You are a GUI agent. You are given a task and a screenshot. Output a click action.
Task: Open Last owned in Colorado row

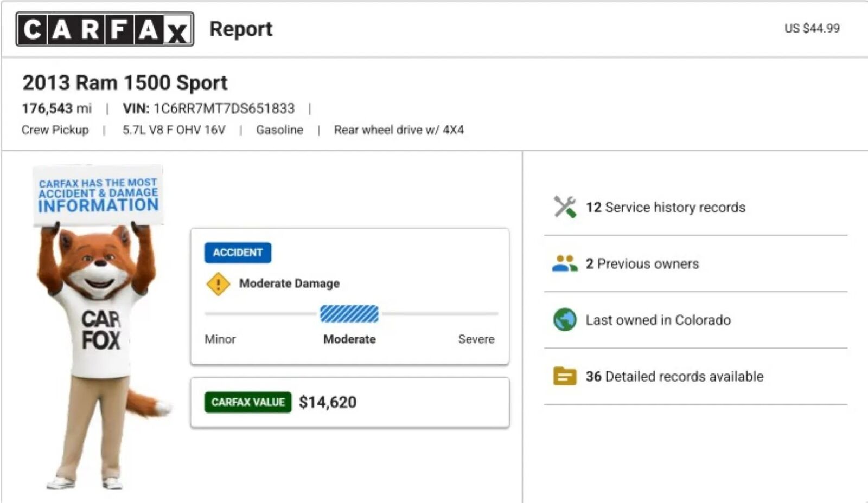pos(658,320)
